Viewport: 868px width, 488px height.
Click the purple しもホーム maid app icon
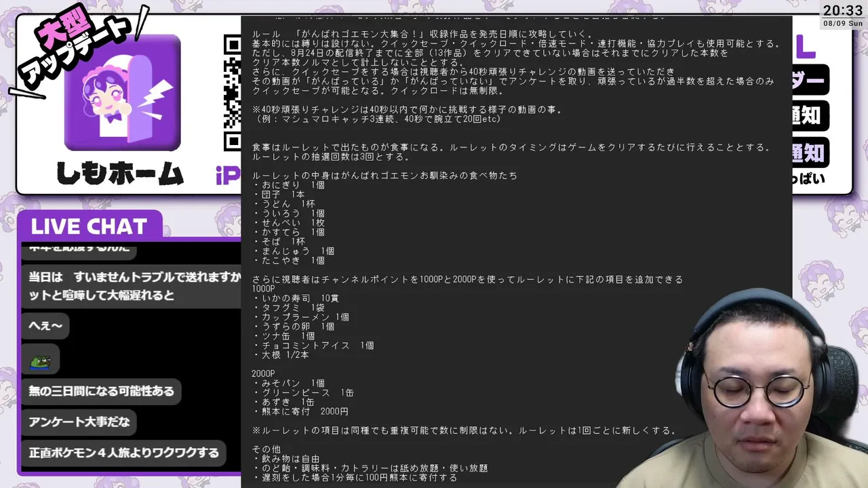point(123,93)
